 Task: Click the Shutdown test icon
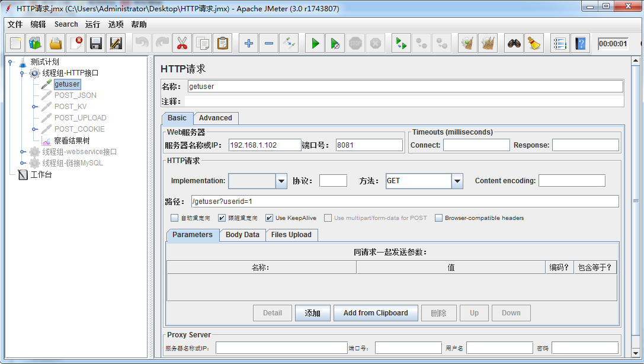pos(376,43)
